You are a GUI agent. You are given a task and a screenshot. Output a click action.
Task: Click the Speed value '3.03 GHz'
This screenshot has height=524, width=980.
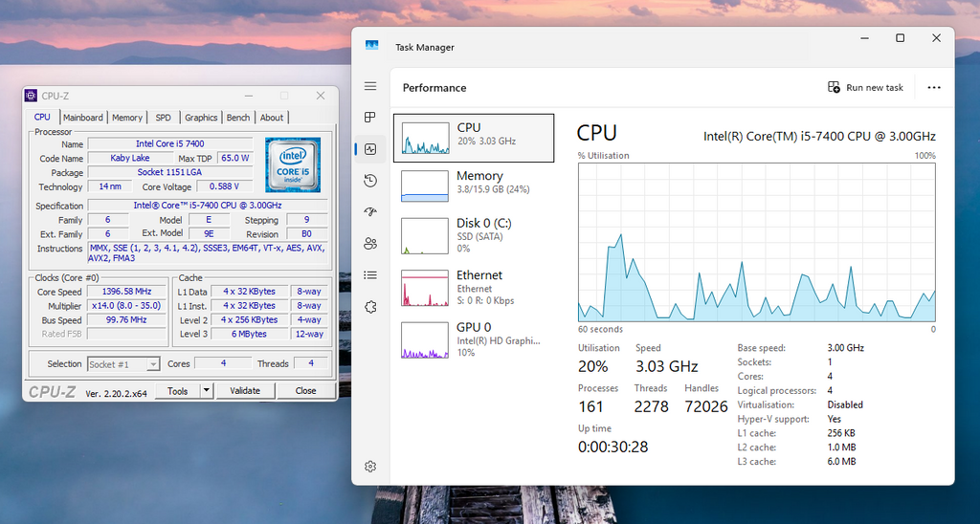(666, 366)
